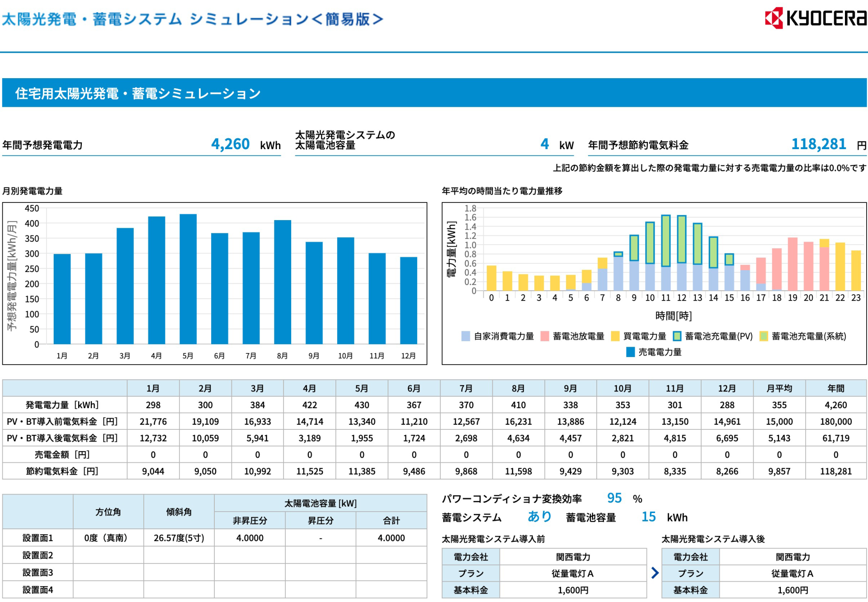The width and height of the screenshot is (868, 602).
Task: Click 1,600円 in the 導入前 table
Action: click(x=573, y=590)
